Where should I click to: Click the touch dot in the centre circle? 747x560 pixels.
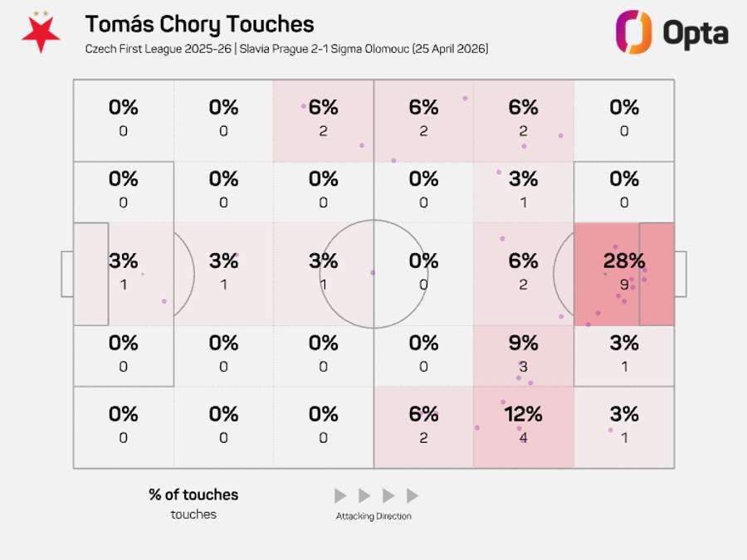pos(373,272)
